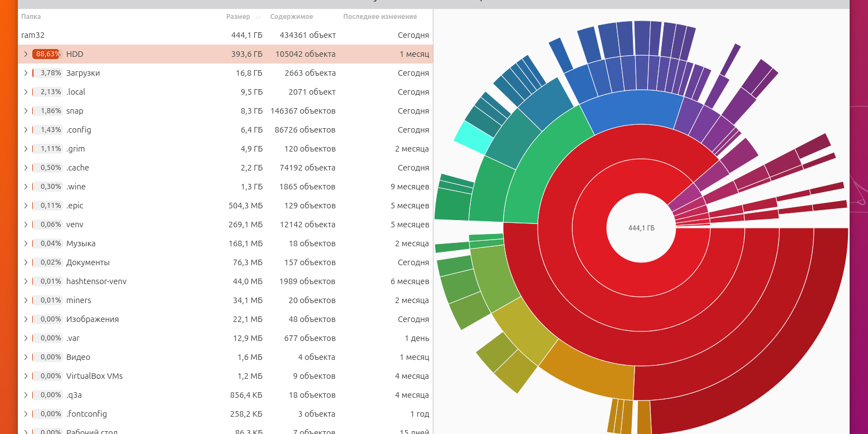Sort by the Размер column header
Viewport: 868px width, 434px height.
pos(238,17)
